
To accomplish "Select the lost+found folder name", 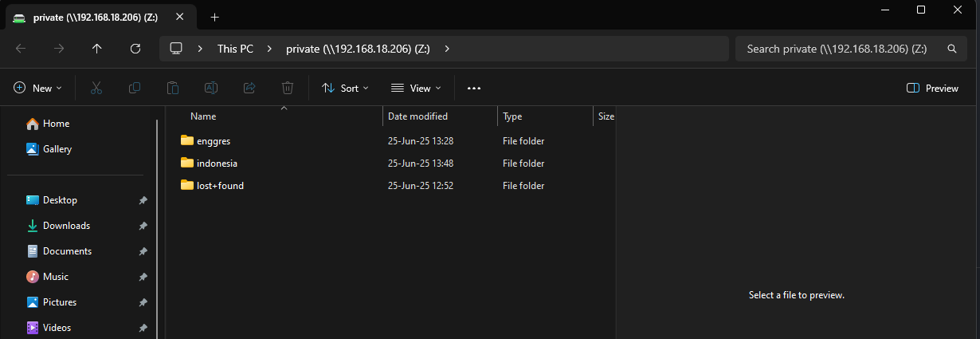I will tap(220, 186).
